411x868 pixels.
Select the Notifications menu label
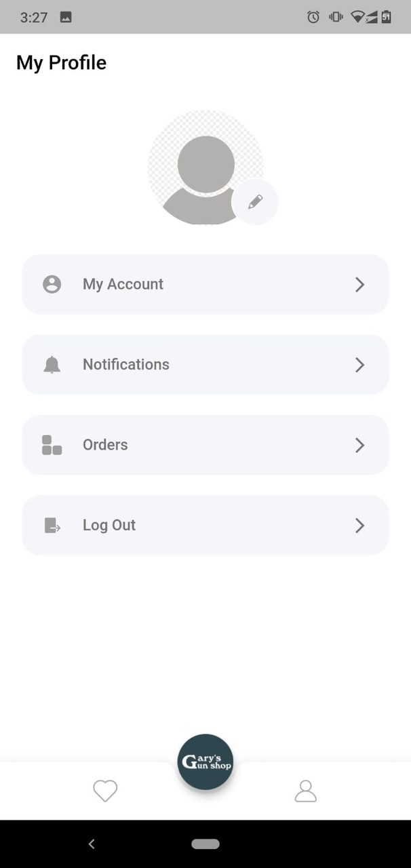(x=126, y=364)
